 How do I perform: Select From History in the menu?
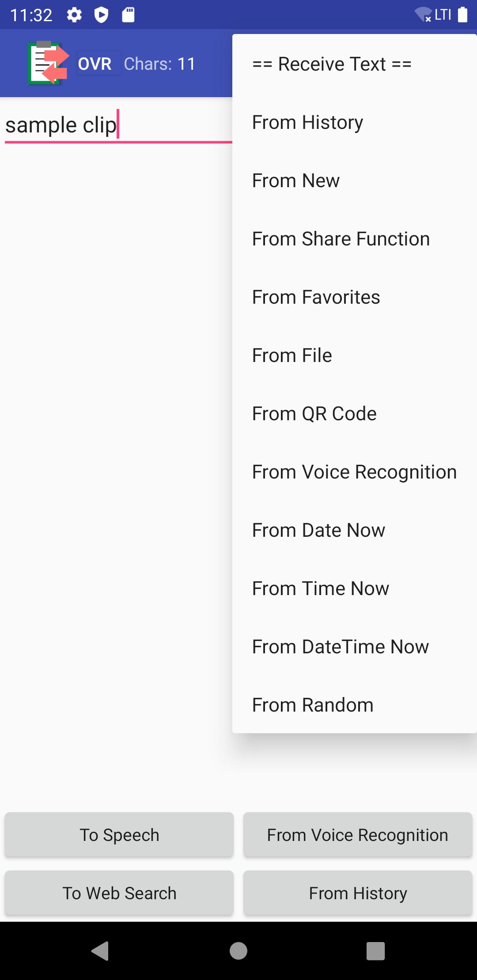(355, 122)
